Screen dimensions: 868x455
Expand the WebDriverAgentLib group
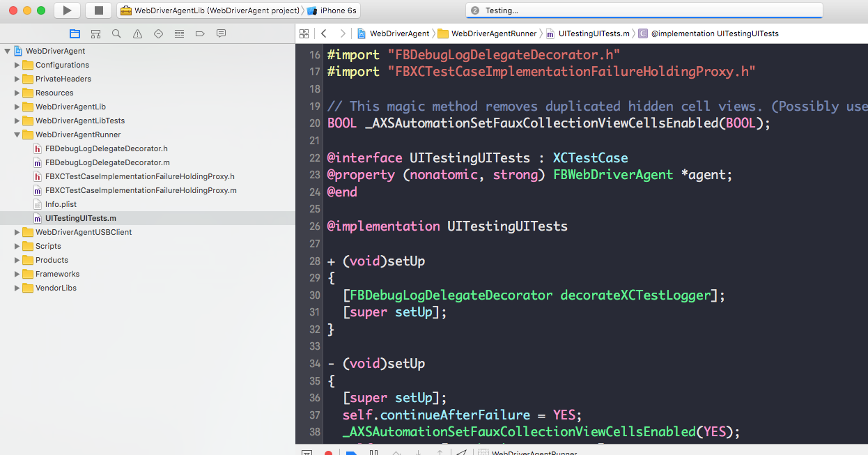pyautogui.click(x=17, y=107)
